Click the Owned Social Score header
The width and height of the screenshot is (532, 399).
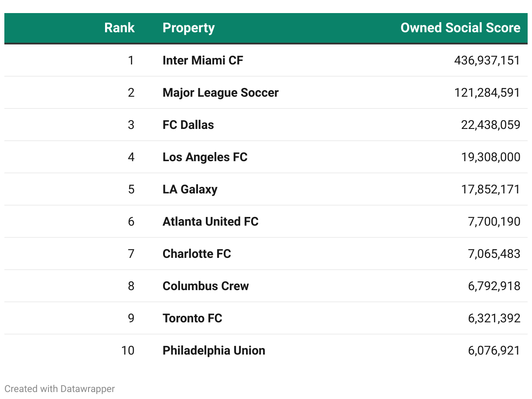click(x=460, y=28)
